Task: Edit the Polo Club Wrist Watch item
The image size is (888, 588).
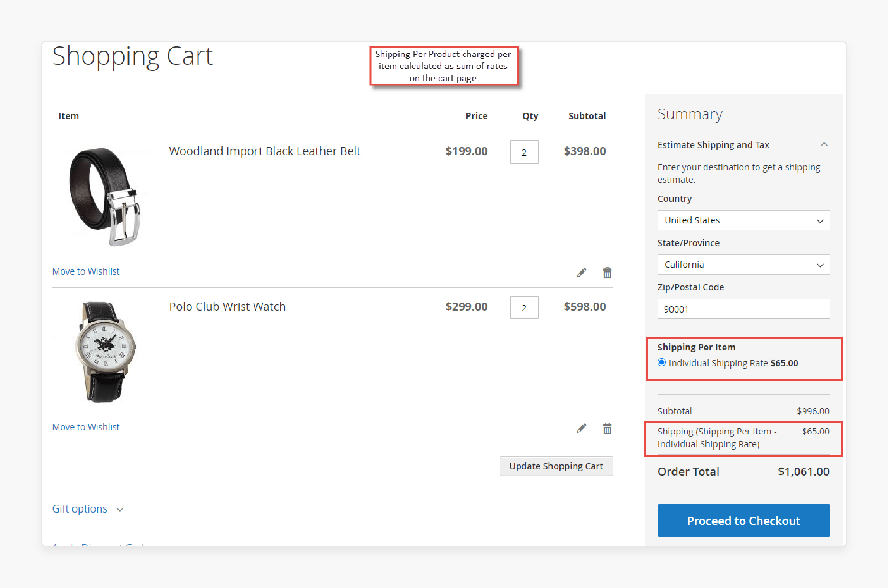Action: (x=581, y=428)
